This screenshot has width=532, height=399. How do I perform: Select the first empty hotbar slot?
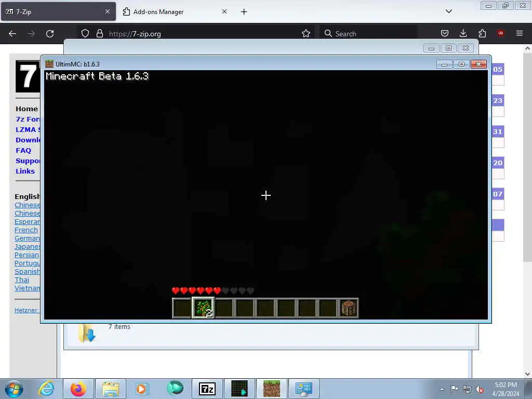pos(182,308)
